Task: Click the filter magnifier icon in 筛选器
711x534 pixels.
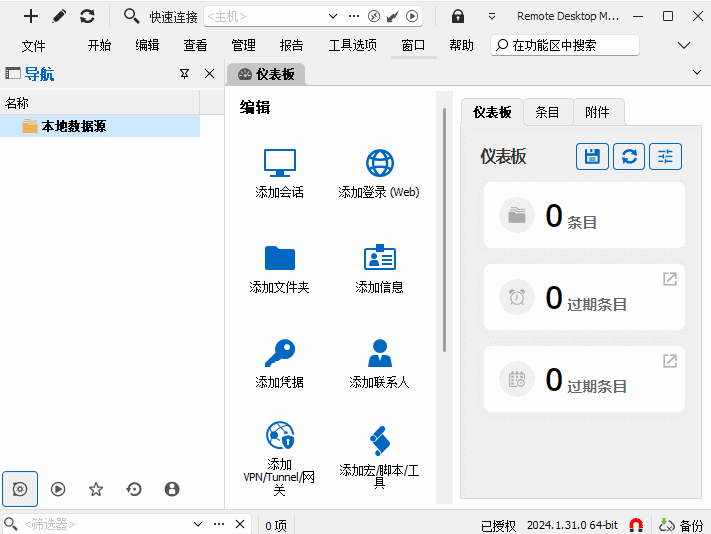Action: pos(11,524)
